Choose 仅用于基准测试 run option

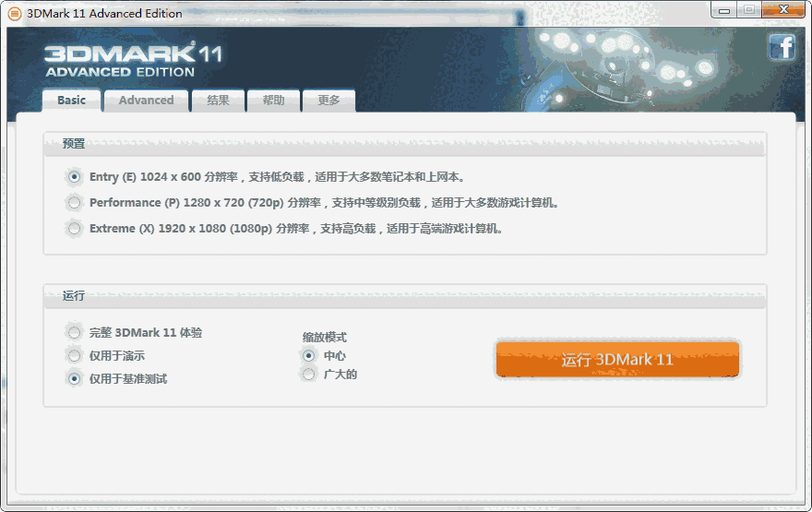pyautogui.click(x=74, y=379)
